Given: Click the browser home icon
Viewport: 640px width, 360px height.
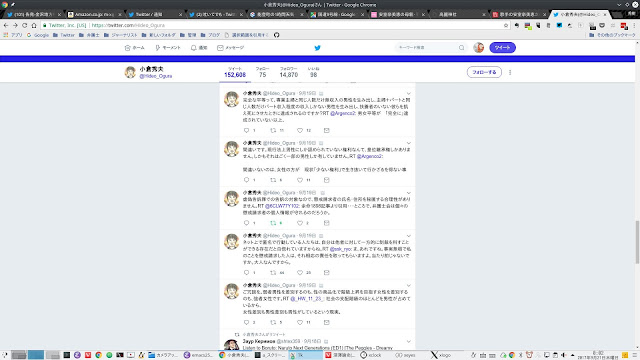Looking at the screenshot, I should [34, 25].
